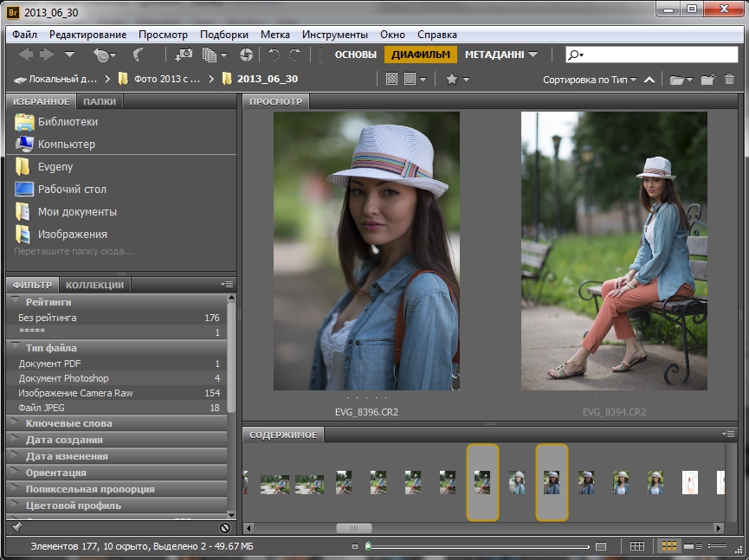This screenshot has height=560, width=749.
Task: Click the lock thumbnail grid icon
Action: (636, 546)
